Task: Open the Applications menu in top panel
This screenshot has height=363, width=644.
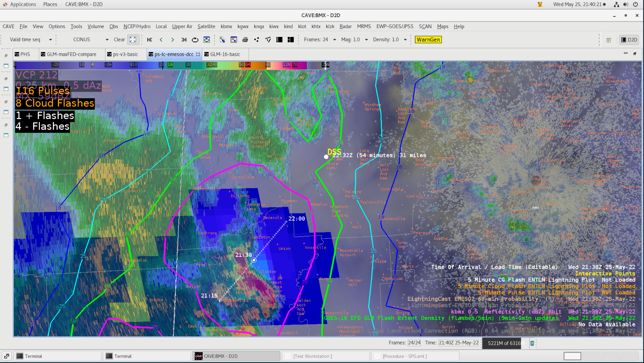Action: (19, 4)
